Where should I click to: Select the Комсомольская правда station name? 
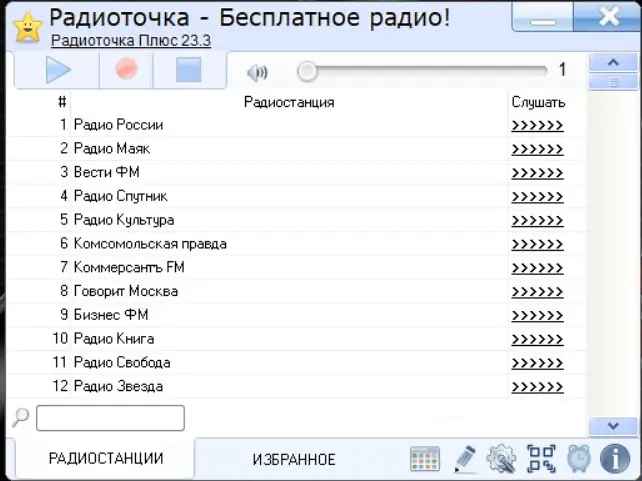150,244
